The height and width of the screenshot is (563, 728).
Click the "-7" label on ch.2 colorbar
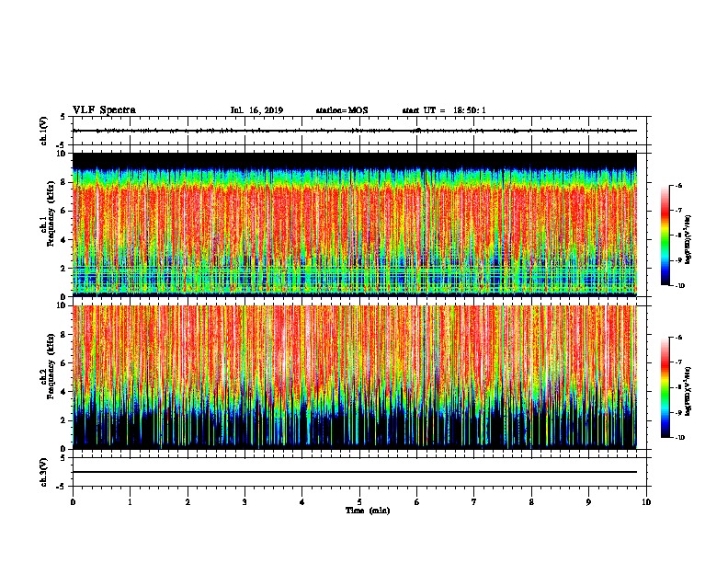(679, 362)
